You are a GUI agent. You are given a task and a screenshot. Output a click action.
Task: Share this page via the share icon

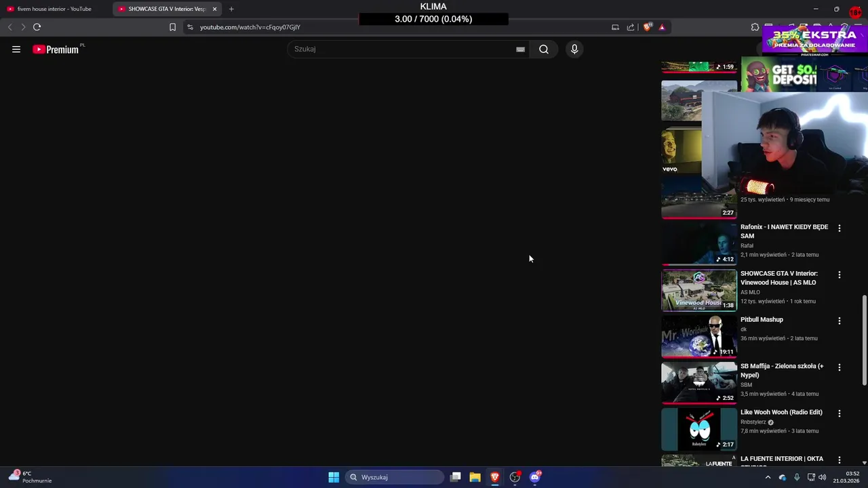631,27
